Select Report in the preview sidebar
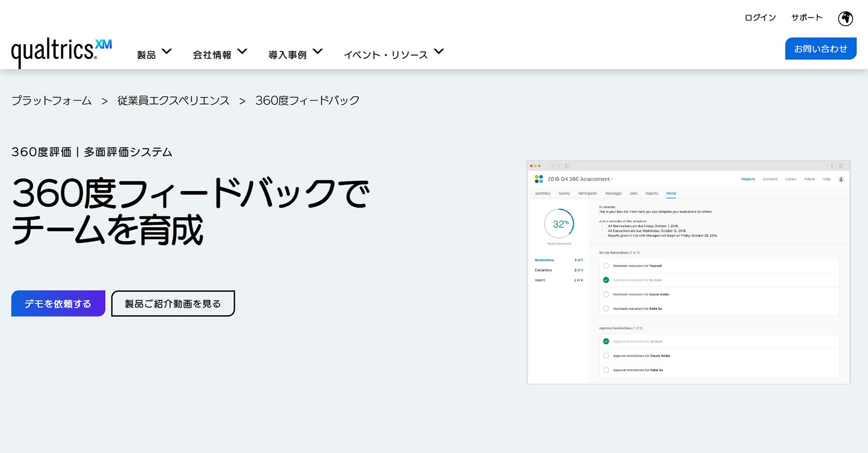The height and width of the screenshot is (453, 868). tap(540, 280)
